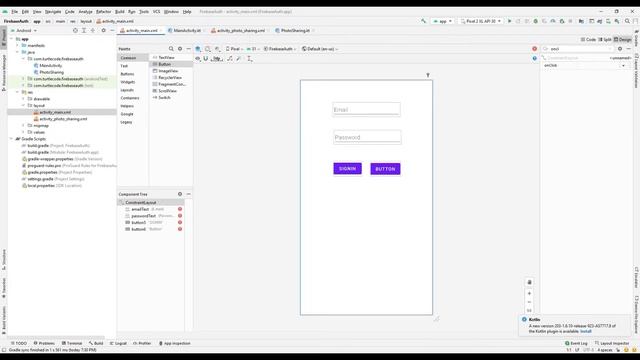Viewport: 640px width, 360px height.
Task: Select ImageView in the palette
Action: click(x=168, y=71)
